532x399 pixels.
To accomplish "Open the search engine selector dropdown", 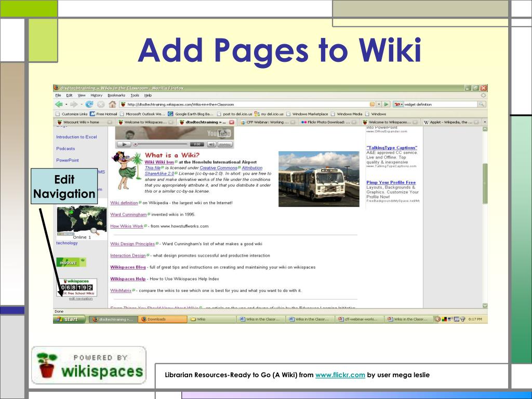I will [x=398, y=104].
